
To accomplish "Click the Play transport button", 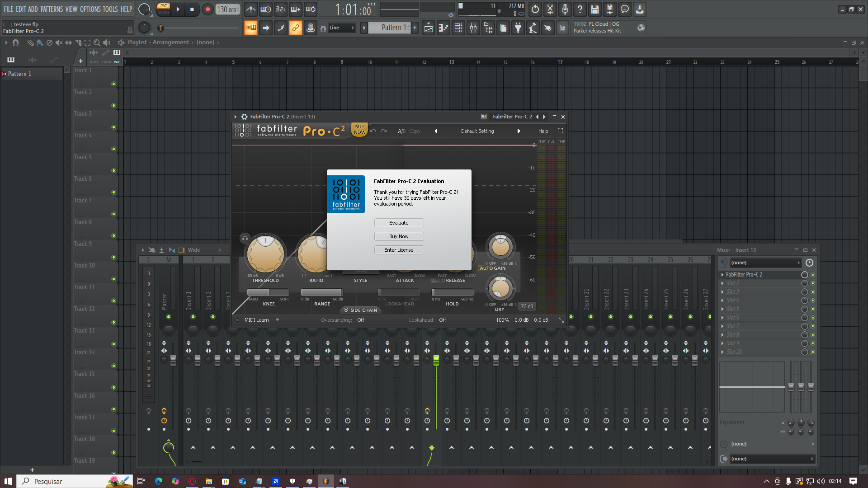I will coord(178,9).
